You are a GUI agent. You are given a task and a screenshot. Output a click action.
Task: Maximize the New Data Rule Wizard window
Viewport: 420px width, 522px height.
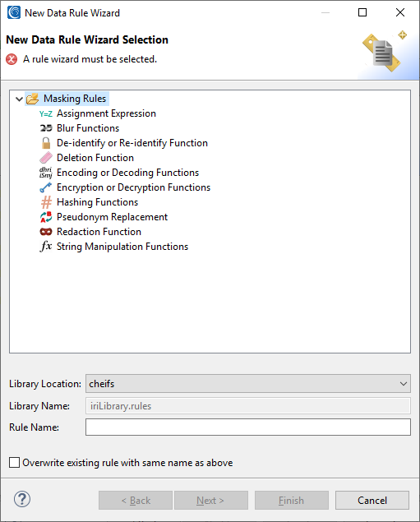[362, 12]
